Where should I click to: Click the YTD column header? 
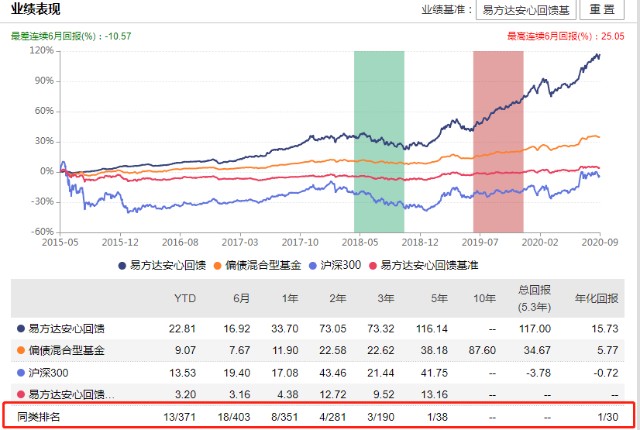click(185, 298)
